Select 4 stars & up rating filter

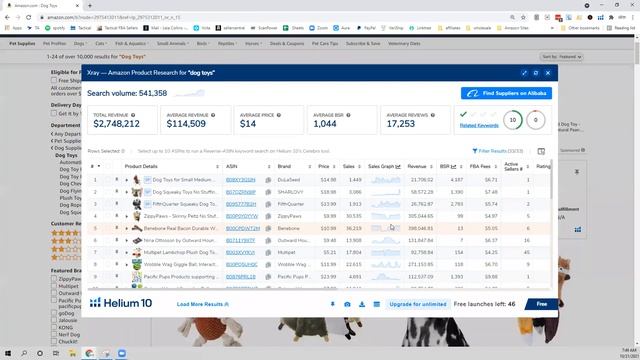pyautogui.click(x=65, y=233)
